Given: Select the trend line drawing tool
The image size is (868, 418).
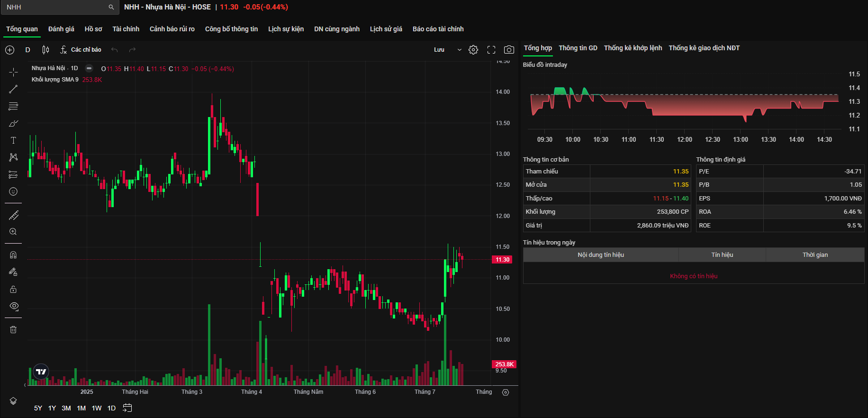Looking at the screenshot, I should click(13, 89).
